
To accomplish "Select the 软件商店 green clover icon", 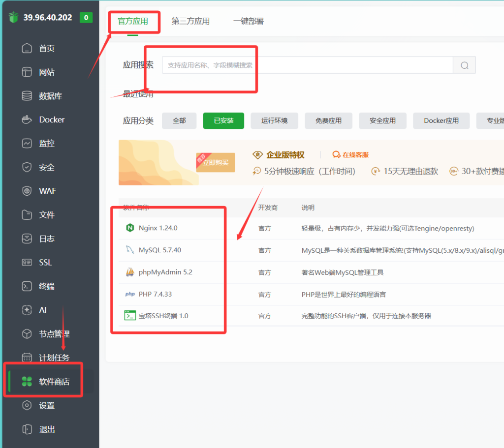I will click(x=27, y=382).
